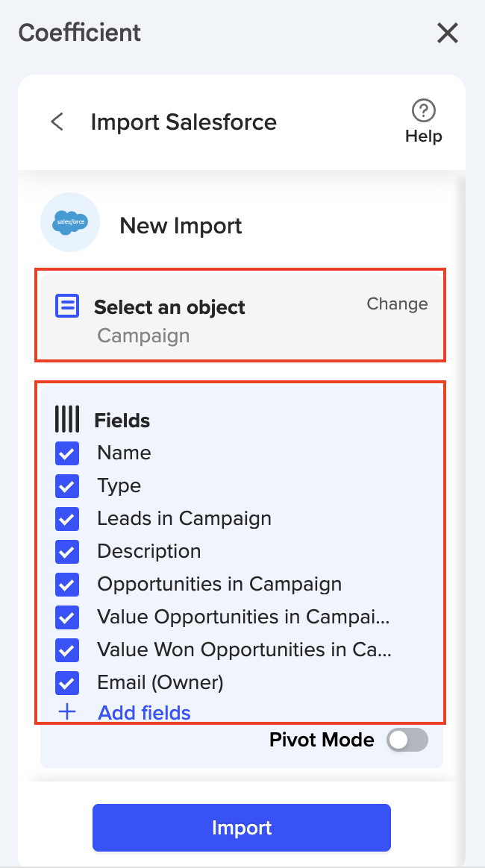Click the Fields columns icon

pos(67,420)
